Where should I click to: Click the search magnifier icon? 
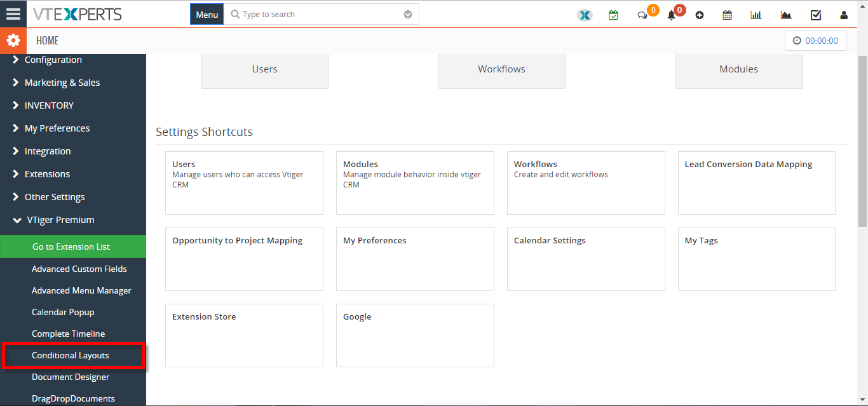point(235,15)
